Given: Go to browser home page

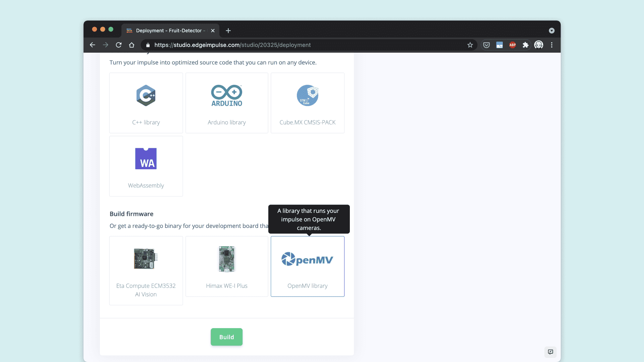Looking at the screenshot, I should pos(132,45).
